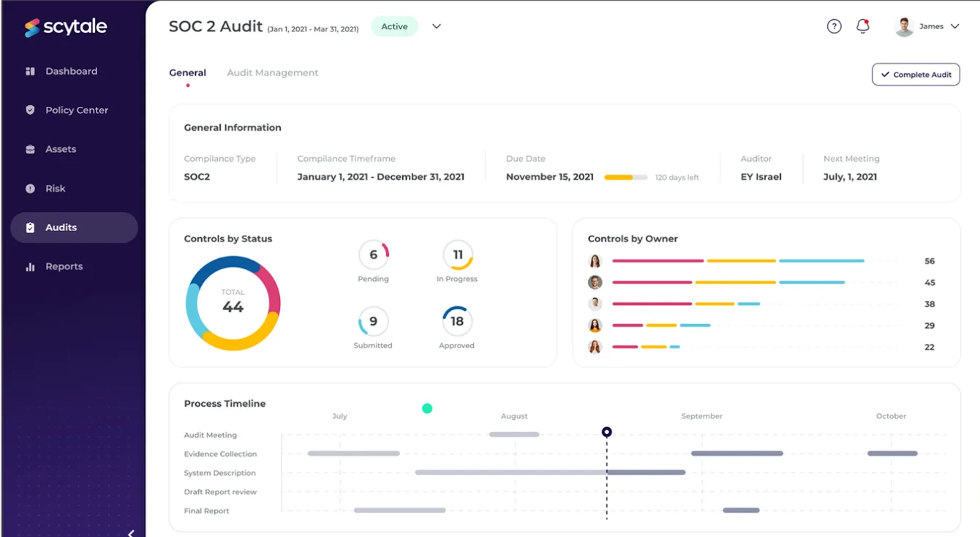Click the Assets stack icon
Image resolution: width=980 pixels, height=537 pixels.
(30, 149)
